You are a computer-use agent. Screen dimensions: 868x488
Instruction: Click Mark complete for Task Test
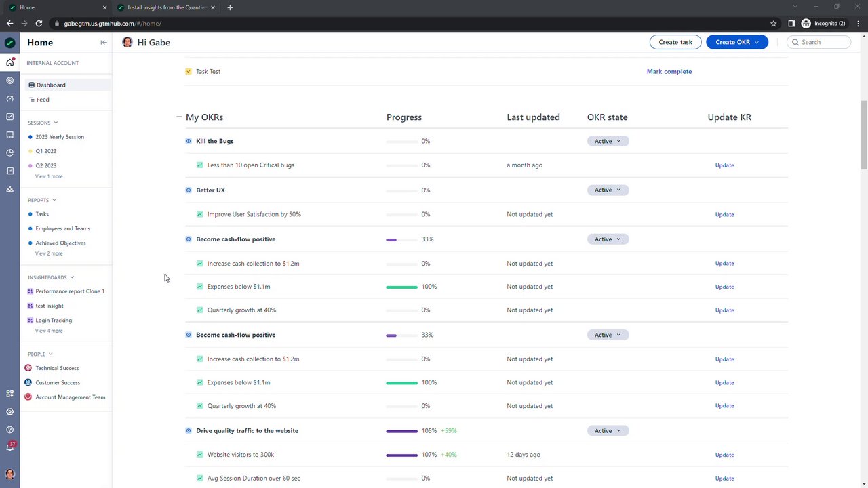669,71
